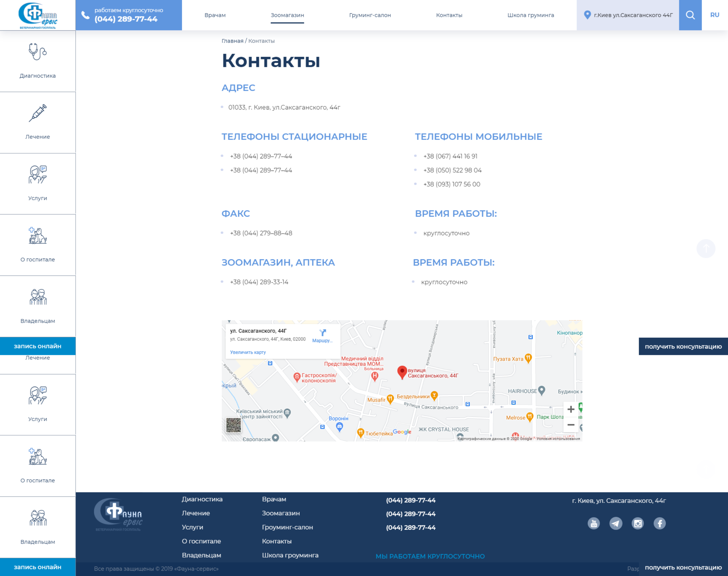Click the upper получить консультацию button
This screenshot has width=728, height=576.
(x=683, y=346)
